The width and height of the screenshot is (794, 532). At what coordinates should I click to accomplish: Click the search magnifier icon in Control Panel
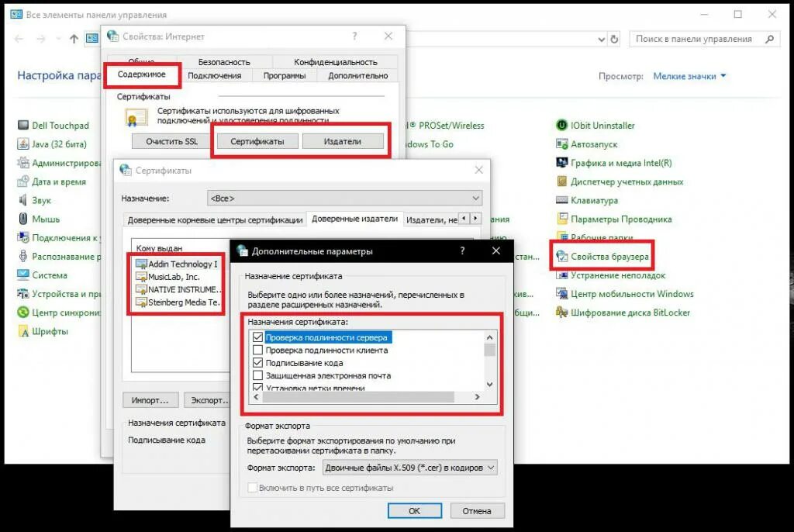[x=770, y=39]
